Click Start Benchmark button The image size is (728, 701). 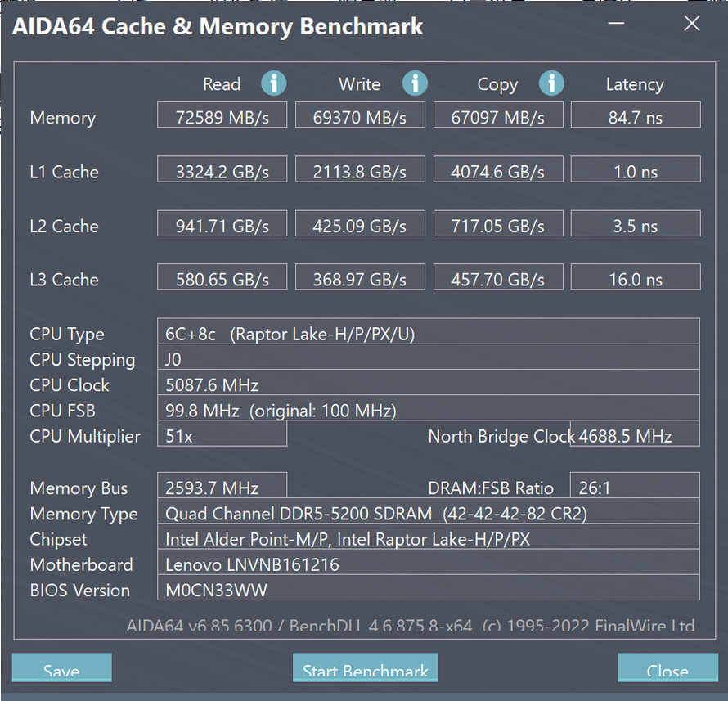pos(366,667)
